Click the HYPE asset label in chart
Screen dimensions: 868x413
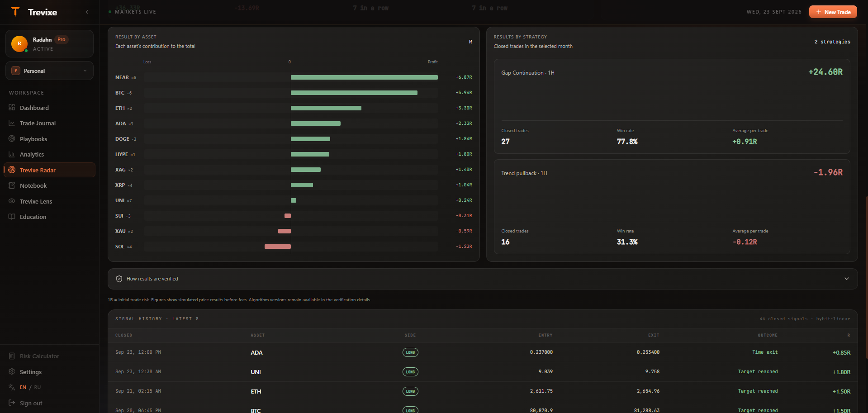122,154
